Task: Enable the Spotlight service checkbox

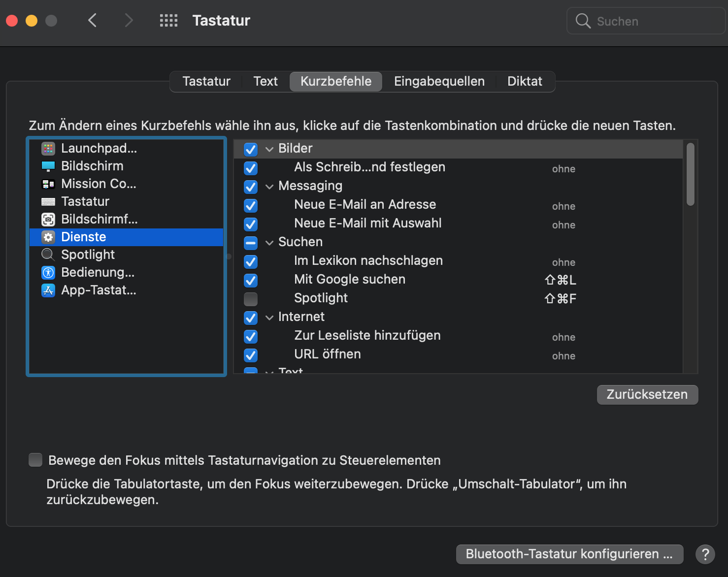Action: [251, 299]
